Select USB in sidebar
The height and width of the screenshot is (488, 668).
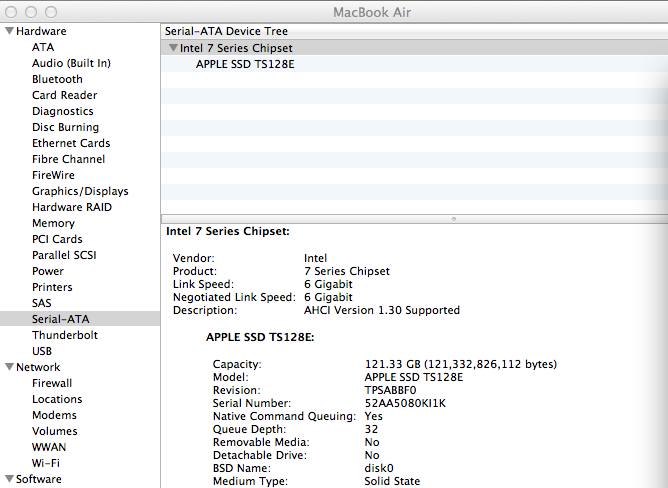pyautogui.click(x=42, y=351)
